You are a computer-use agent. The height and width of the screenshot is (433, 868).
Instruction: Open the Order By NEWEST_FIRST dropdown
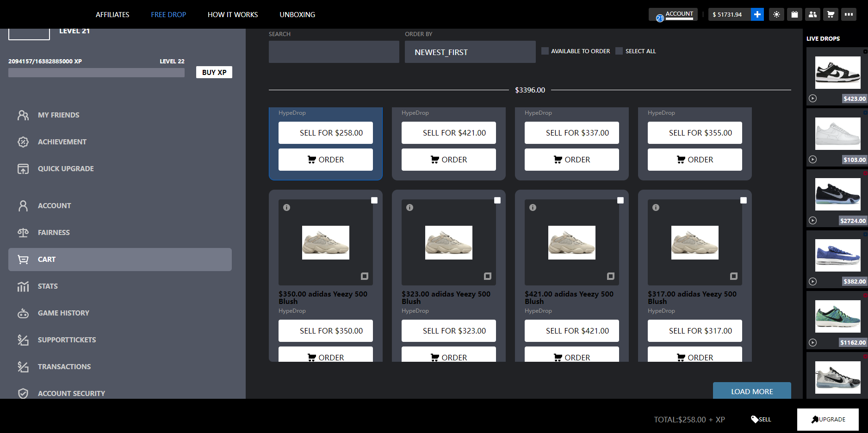point(470,52)
